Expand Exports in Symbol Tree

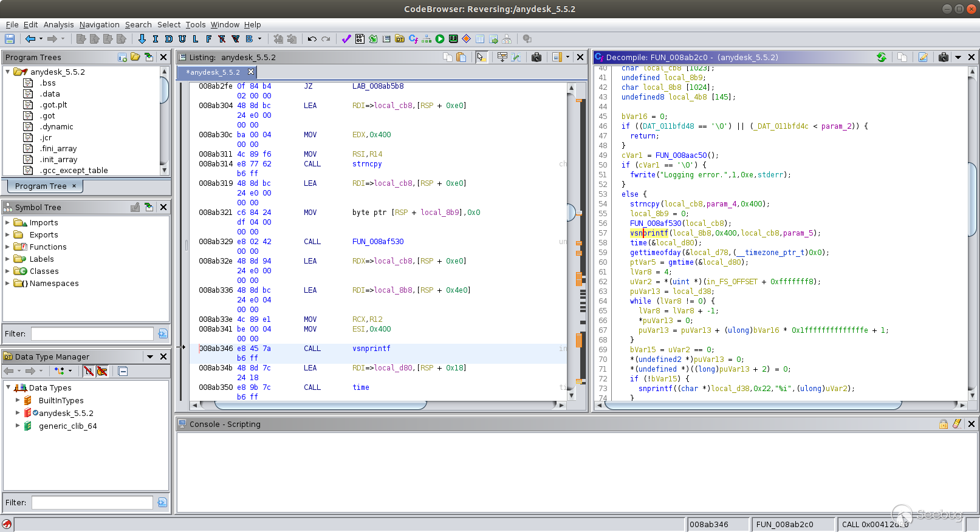8,235
